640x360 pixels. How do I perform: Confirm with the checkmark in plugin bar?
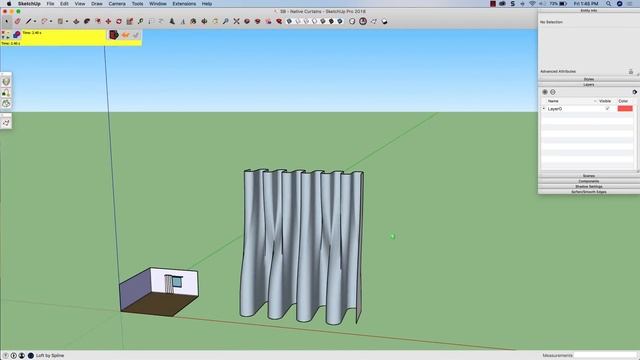click(x=136, y=35)
